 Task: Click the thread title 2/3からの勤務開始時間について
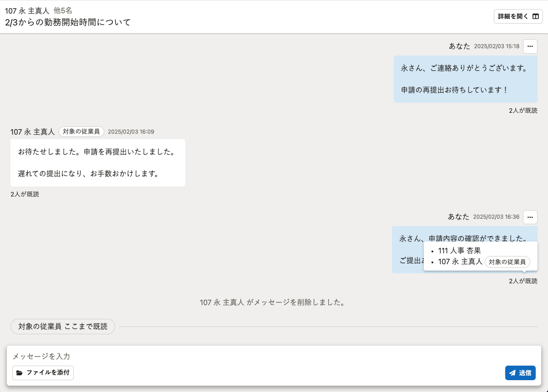(x=68, y=22)
